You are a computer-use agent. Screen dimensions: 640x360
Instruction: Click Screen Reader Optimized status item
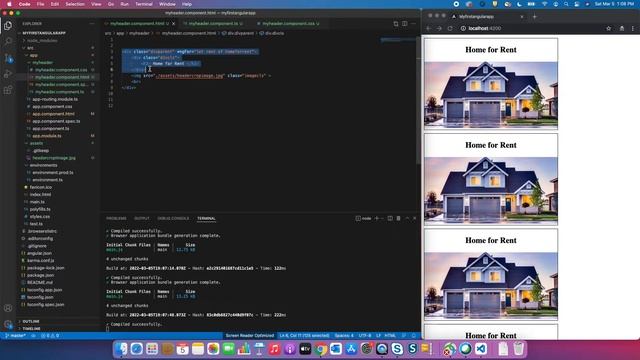click(x=250, y=336)
